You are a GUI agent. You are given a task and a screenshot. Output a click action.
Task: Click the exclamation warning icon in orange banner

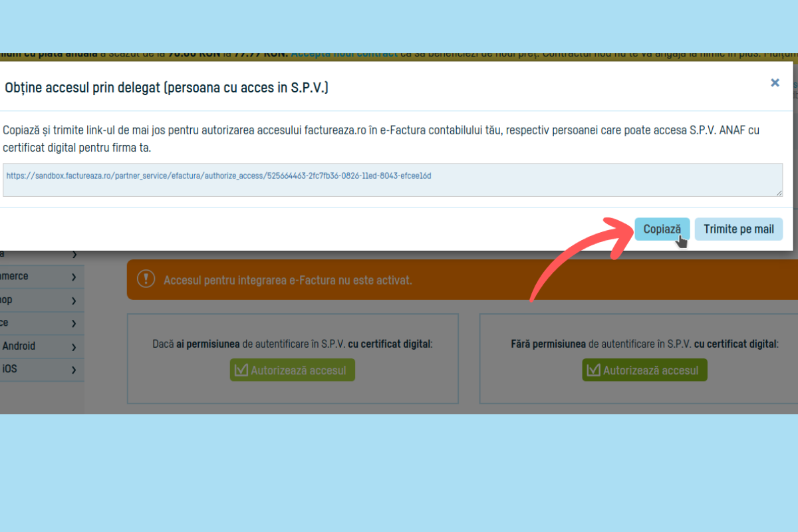point(146,280)
